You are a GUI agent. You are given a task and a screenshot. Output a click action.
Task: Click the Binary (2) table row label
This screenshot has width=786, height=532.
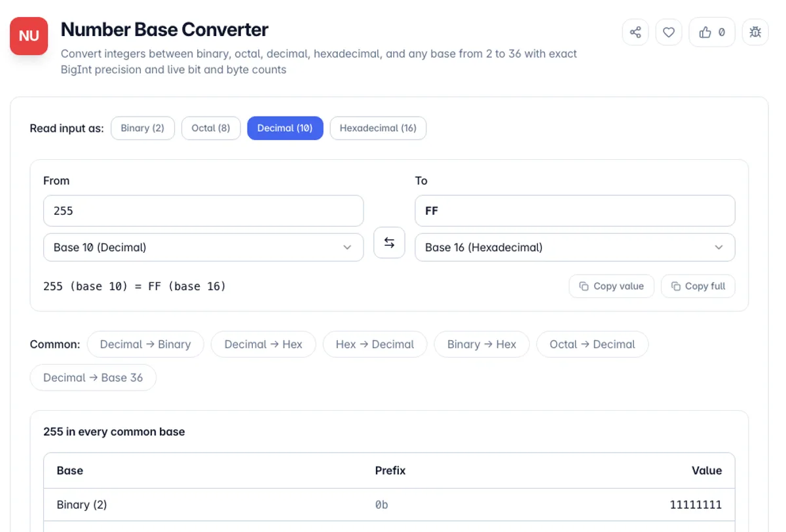click(82, 504)
